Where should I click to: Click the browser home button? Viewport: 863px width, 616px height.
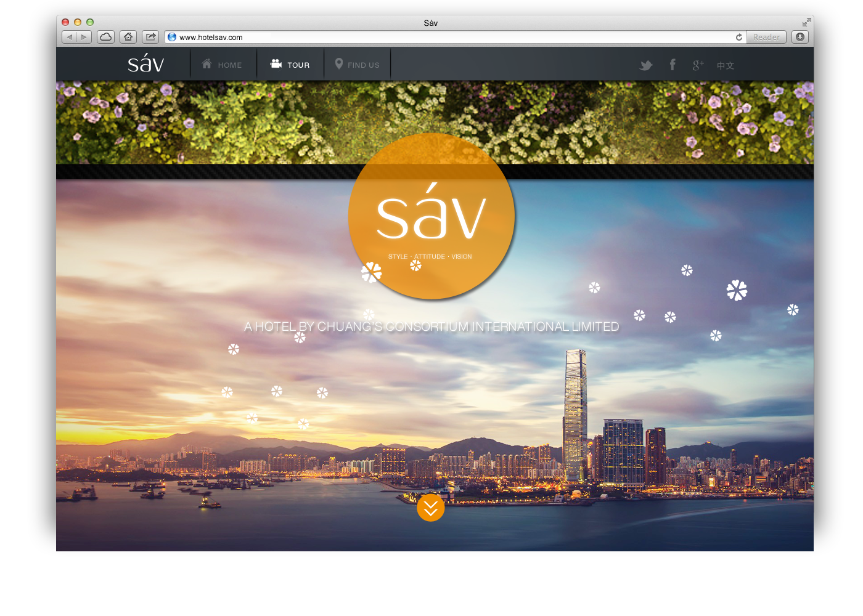(x=128, y=37)
